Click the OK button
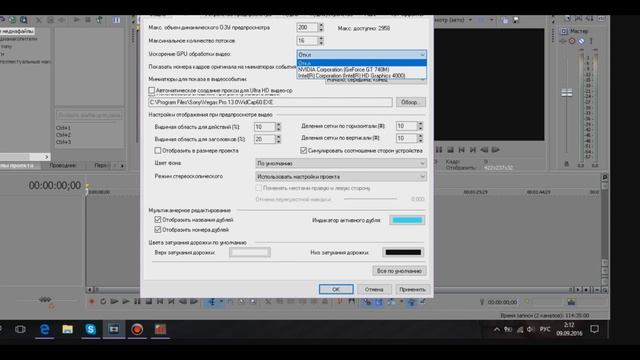This screenshot has height=360, width=640. click(x=336, y=289)
